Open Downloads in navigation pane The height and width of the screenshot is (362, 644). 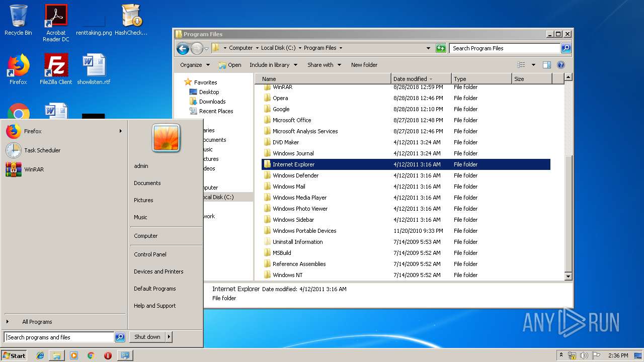point(212,102)
